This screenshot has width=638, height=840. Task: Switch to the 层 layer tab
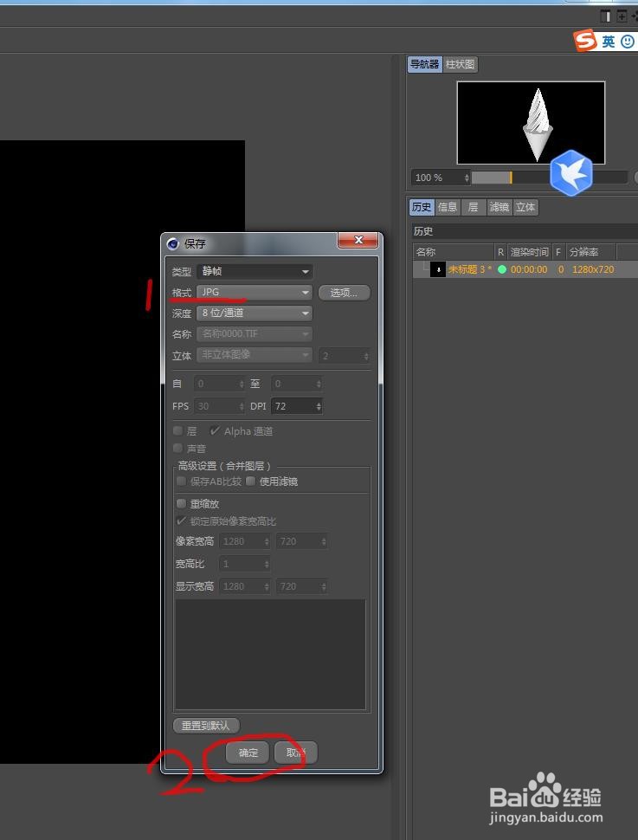coord(473,207)
